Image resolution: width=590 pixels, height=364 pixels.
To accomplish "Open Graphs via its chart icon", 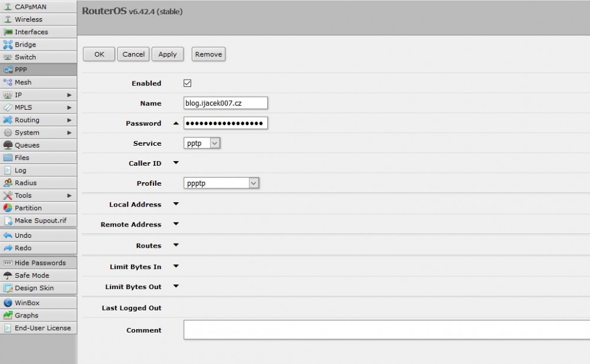I will click(x=8, y=316).
